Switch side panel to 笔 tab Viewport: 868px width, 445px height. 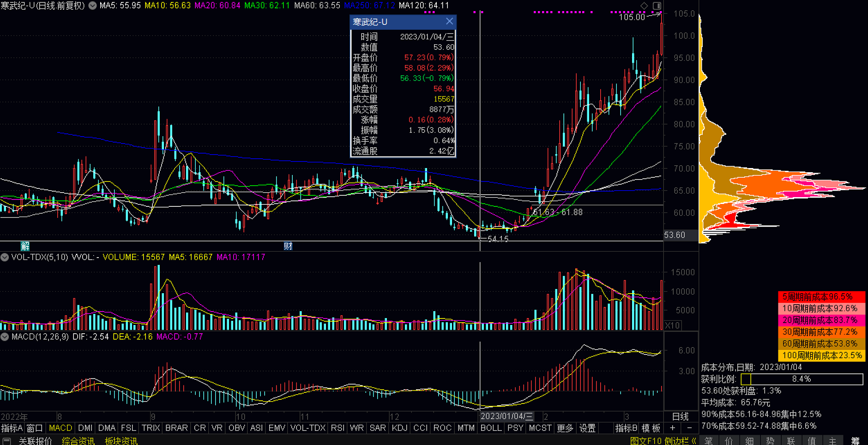[709, 441]
